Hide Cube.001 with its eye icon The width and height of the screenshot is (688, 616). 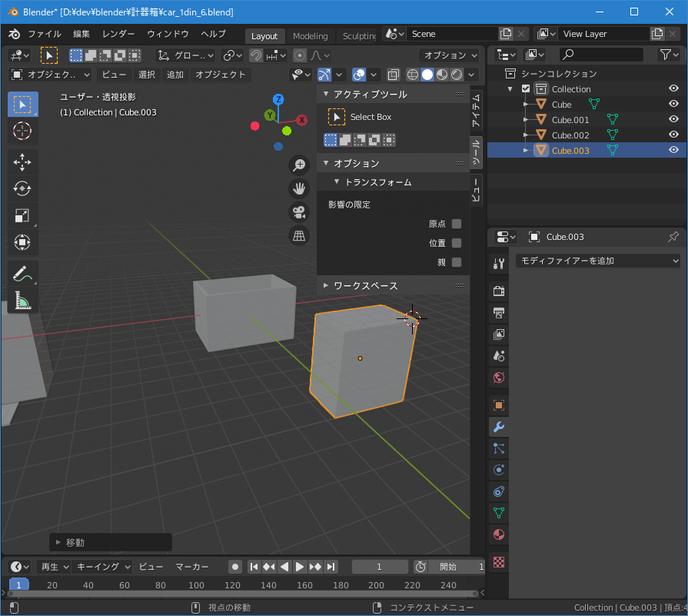click(673, 119)
